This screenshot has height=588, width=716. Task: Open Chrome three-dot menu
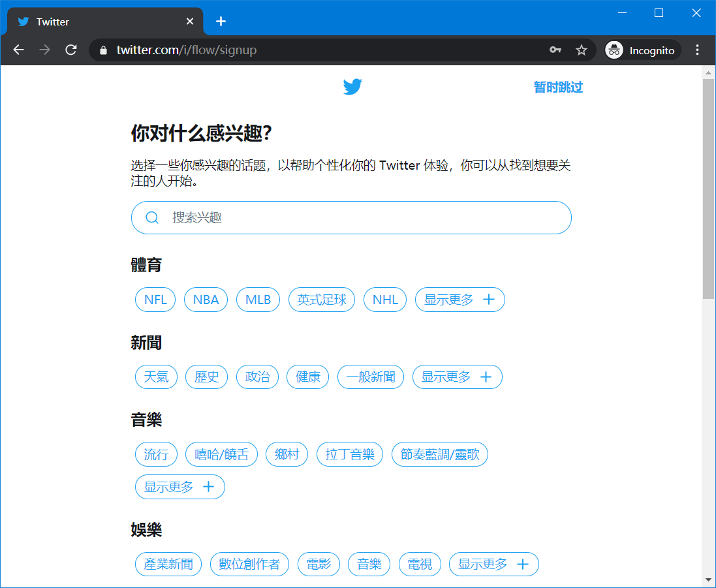pyautogui.click(x=697, y=50)
